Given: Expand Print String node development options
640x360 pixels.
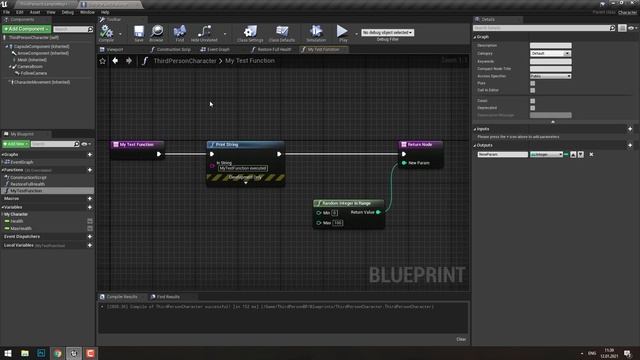Looking at the screenshot, I should (x=246, y=183).
